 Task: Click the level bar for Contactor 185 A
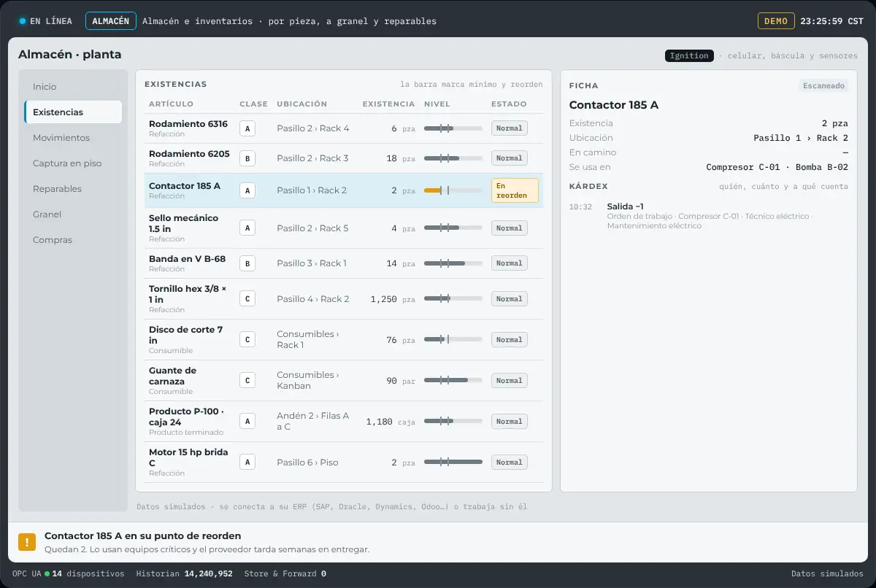[453, 190]
